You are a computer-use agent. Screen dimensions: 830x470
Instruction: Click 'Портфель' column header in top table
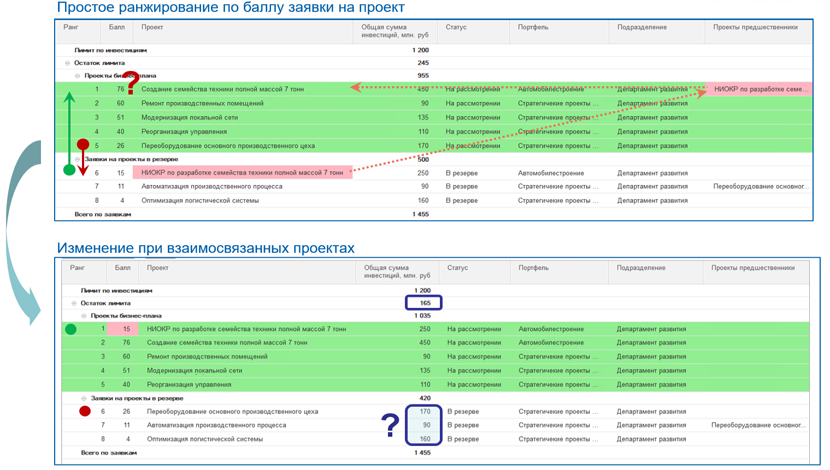point(533,27)
